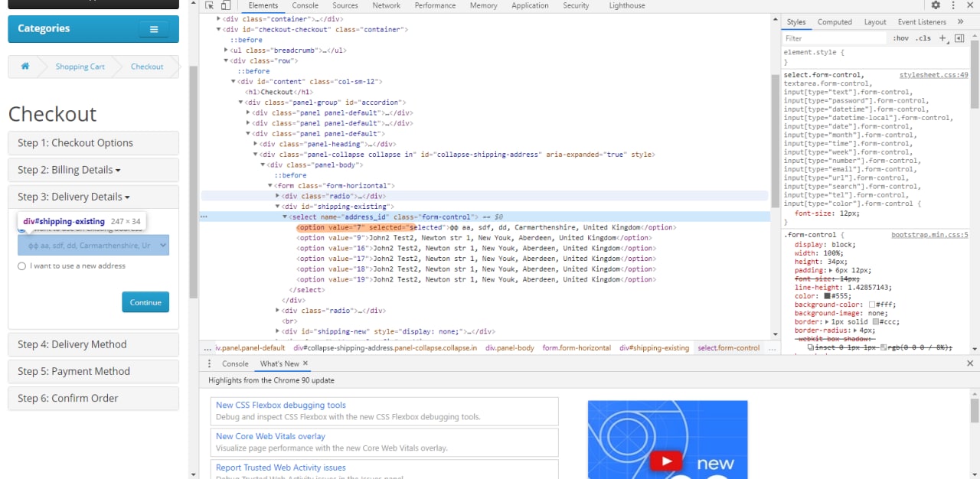Expand the border shorthand triangle
The image size is (980, 479).
(828, 322)
